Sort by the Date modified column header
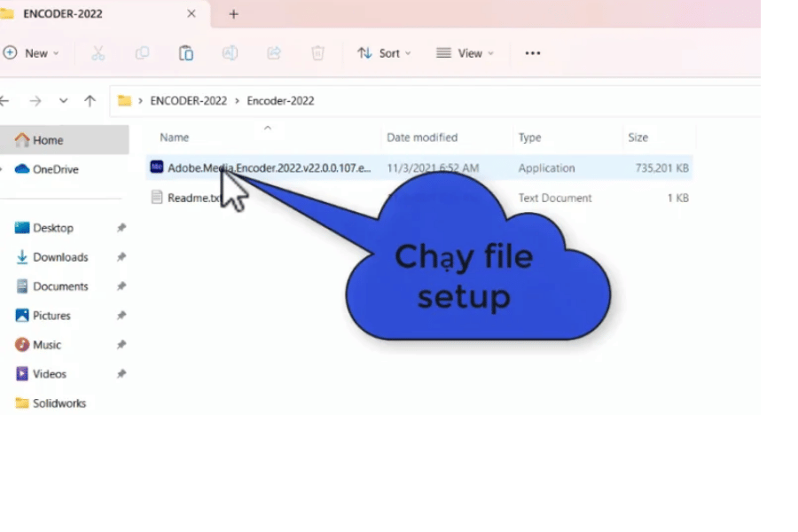 tap(422, 137)
